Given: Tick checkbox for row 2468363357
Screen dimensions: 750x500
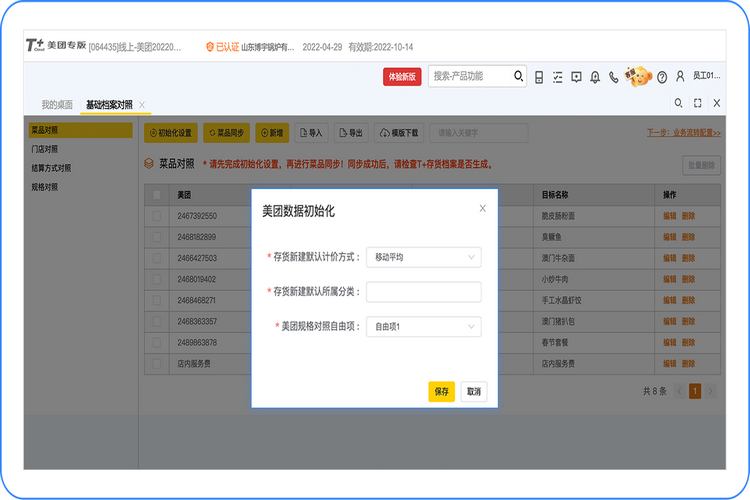Looking at the screenshot, I should pos(156,321).
